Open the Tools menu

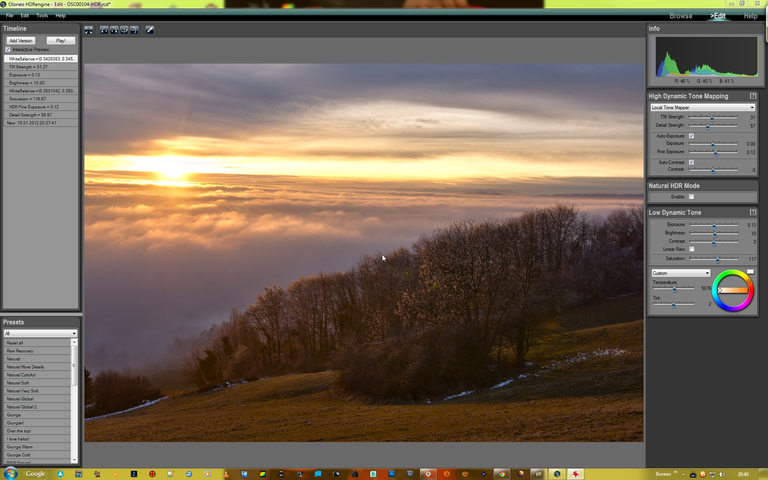pos(41,16)
